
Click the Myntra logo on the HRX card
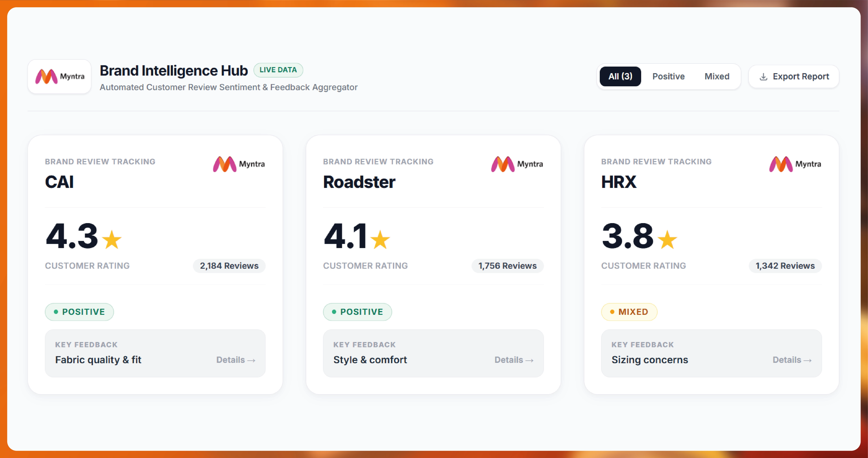click(795, 164)
